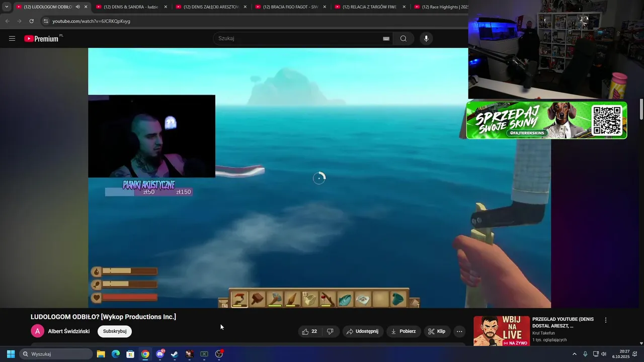The height and width of the screenshot is (362, 644).
Task: Switch to Race Highlights tab
Action: [441, 7]
